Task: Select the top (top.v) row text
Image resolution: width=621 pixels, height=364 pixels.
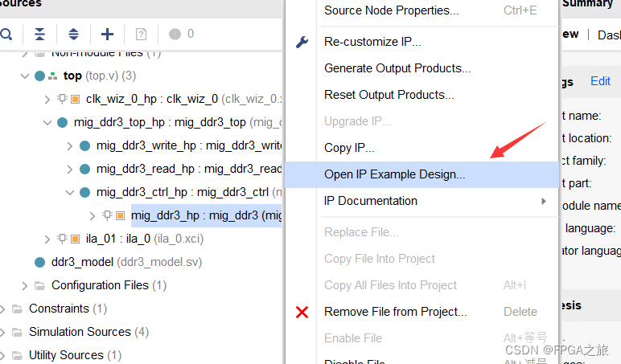Action: (x=100, y=76)
